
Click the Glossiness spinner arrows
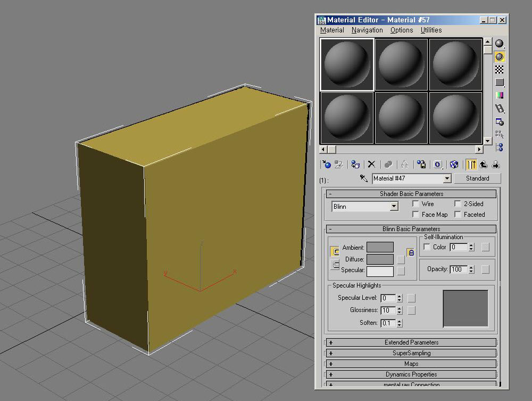[400, 310]
